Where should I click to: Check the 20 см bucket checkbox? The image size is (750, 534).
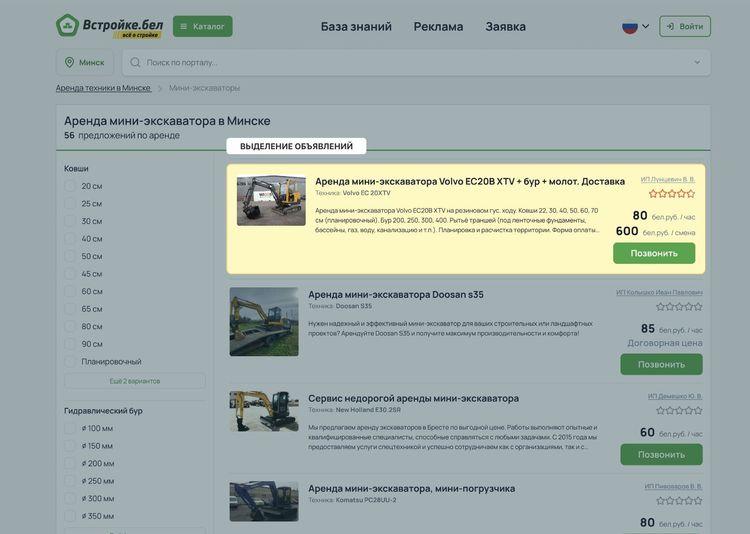click(x=70, y=186)
